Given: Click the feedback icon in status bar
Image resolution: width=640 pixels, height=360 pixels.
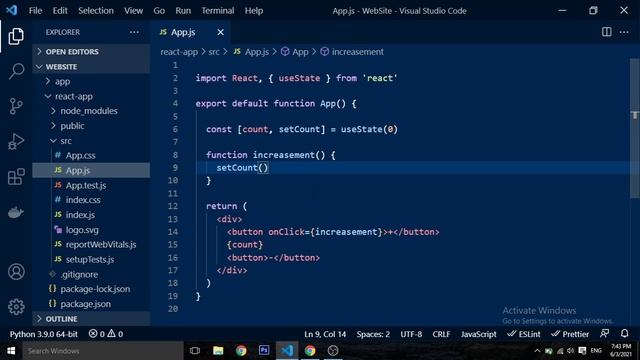Looking at the screenshot, I should 604,333.
